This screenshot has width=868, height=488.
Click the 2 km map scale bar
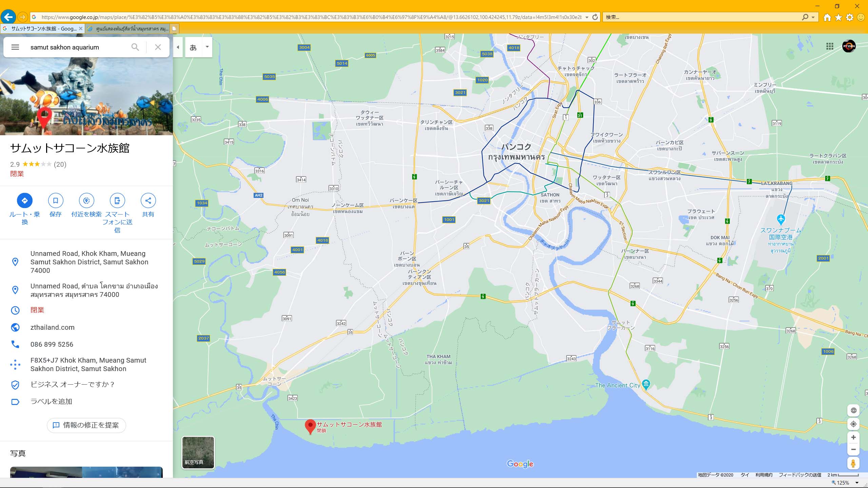pyautogui.click(x=843, y=475)
